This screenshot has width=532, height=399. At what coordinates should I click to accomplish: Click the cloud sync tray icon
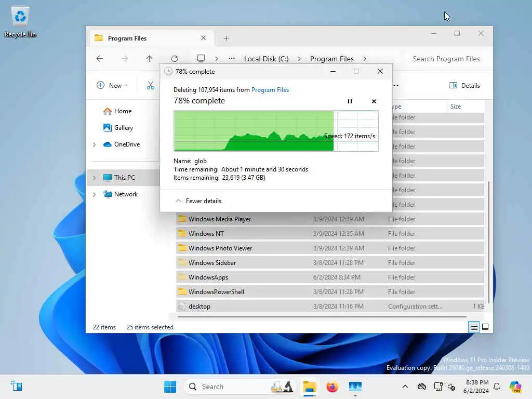422,387
